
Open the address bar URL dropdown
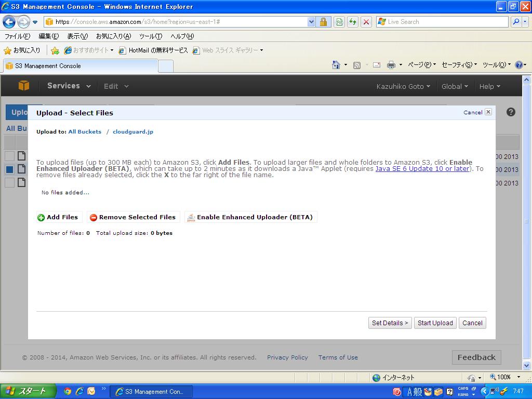(x=311, y=22)
